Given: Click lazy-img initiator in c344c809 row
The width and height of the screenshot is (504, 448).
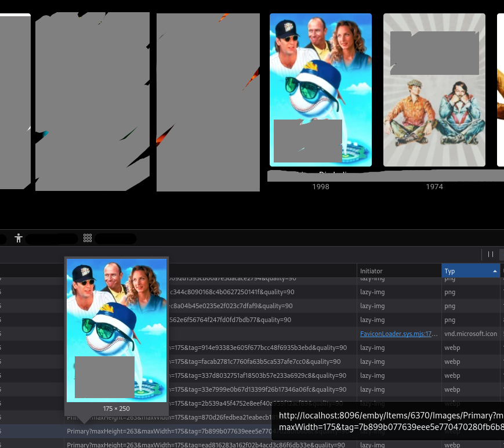Looking at the screenshot, I should tap(372, 292).
